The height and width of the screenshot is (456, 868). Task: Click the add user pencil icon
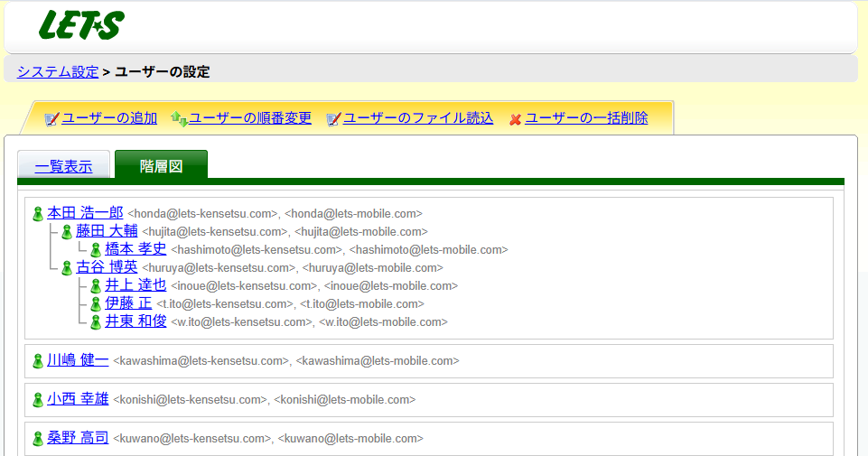click(51, 119)
